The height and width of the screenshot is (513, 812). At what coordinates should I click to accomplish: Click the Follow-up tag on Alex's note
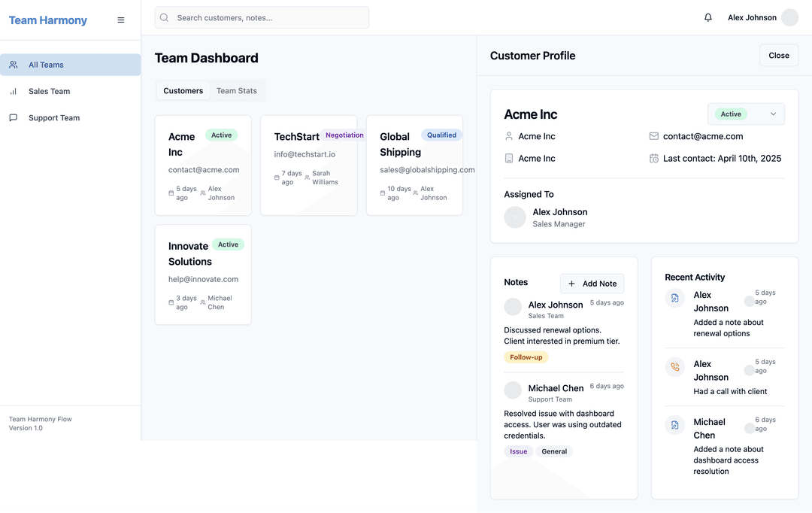526,357
